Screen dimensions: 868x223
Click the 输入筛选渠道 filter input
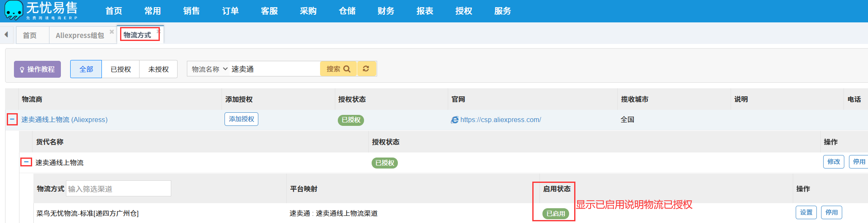point(118,189)
